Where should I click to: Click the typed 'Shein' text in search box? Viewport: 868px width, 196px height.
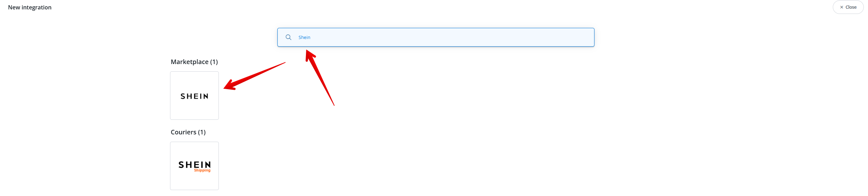pyautogui.click(x=304, y=37)
